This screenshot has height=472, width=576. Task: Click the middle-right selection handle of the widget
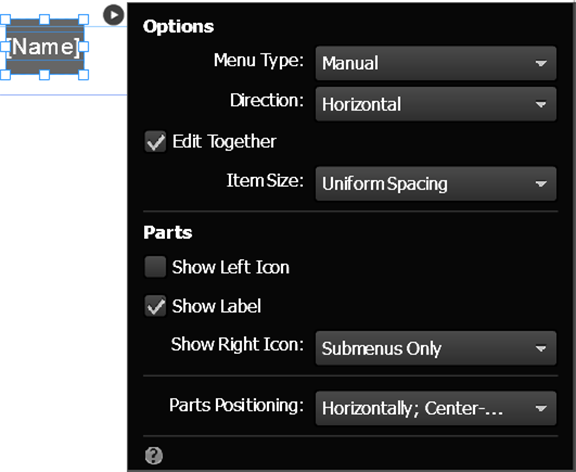[x=83, y=47]
